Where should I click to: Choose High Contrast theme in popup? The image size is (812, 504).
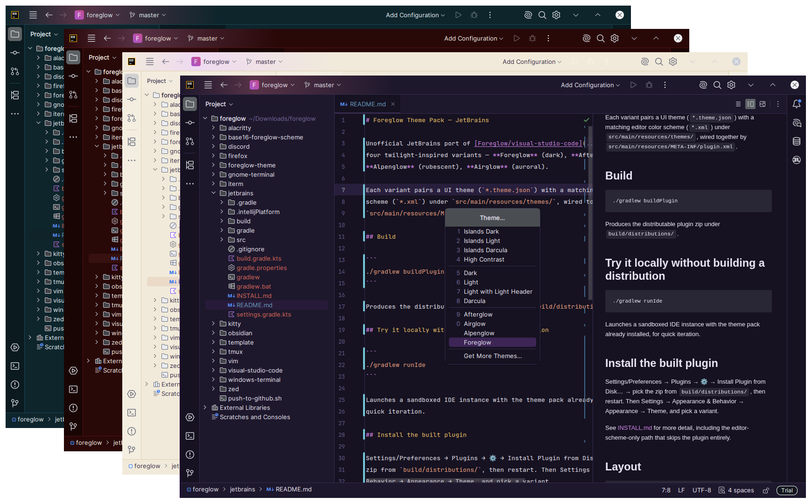click(492, 259)
